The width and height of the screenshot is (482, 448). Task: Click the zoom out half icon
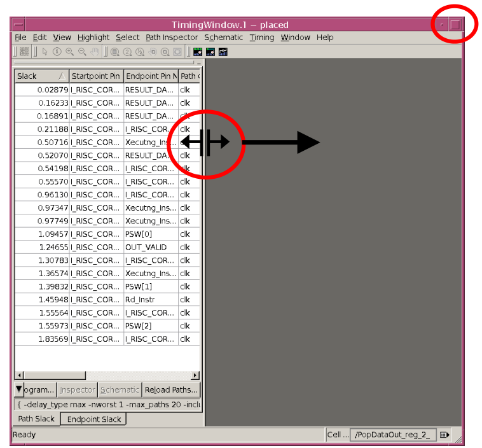tap(140, 52)
